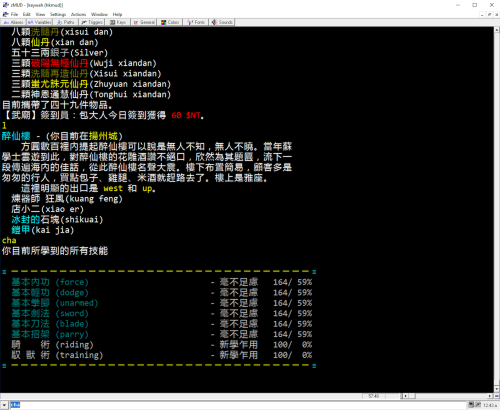The image size is (500, 410).
Task: Click '(Silver)' inventory line
Action: [x=60, y=53]
